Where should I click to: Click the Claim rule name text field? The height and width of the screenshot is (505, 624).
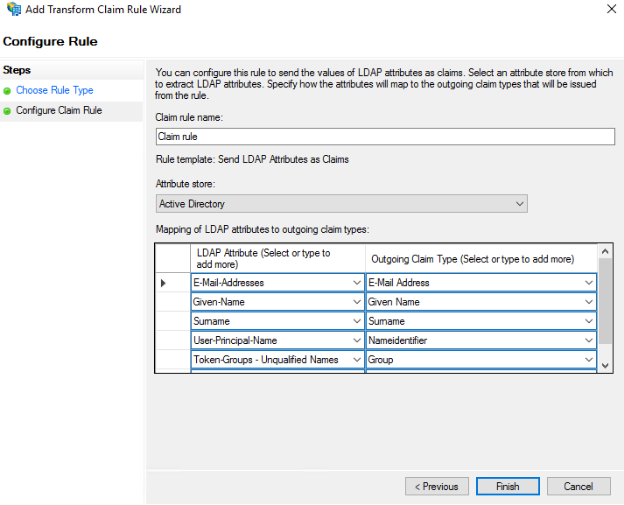(385, 137)
